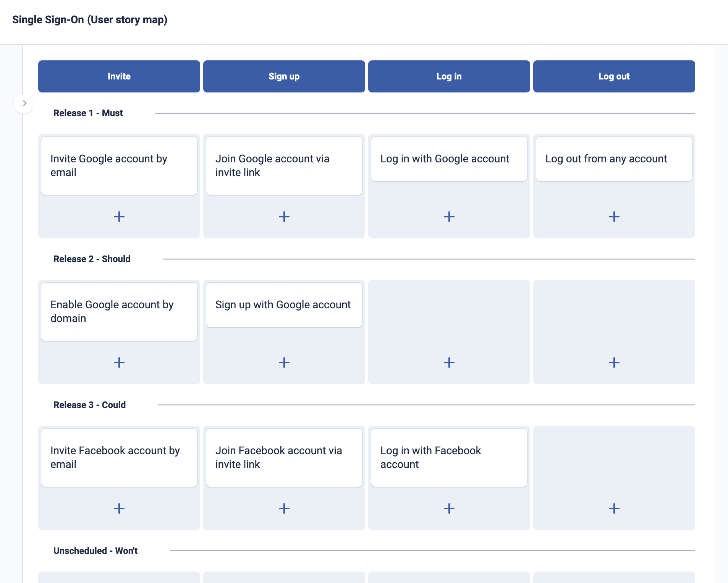Open the Log out column header
Image resolution: width=728 pixels, height=583 pixels.
(614, 76)
